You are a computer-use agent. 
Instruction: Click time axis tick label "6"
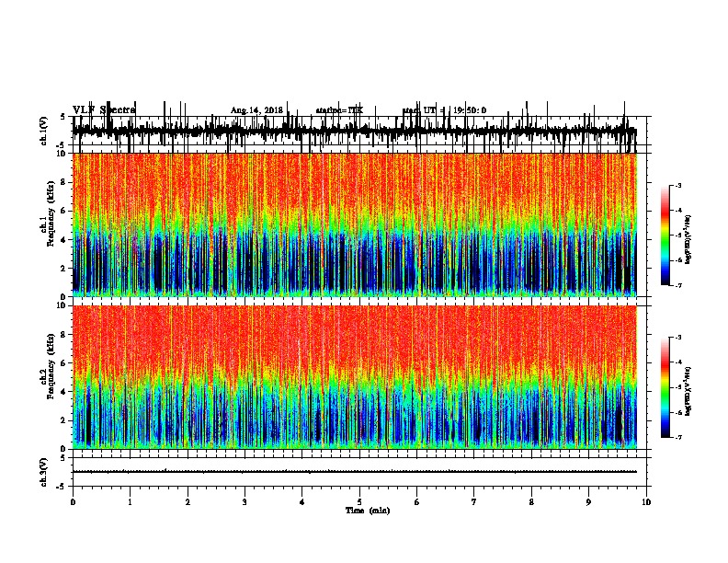(x=417, y=502)
